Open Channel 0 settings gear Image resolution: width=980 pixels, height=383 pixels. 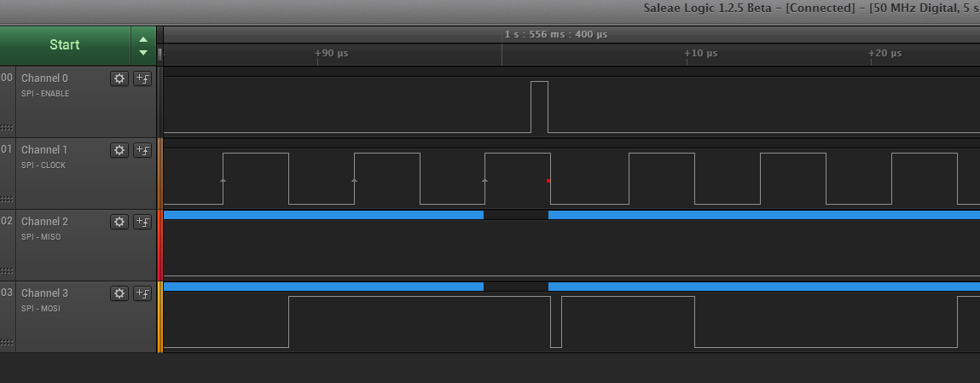pos(119,78)
